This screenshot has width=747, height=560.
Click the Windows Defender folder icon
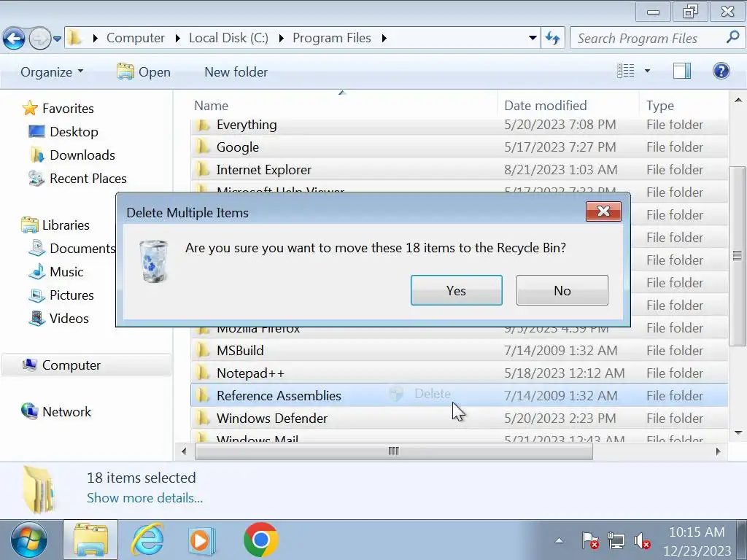pos(203,418)
